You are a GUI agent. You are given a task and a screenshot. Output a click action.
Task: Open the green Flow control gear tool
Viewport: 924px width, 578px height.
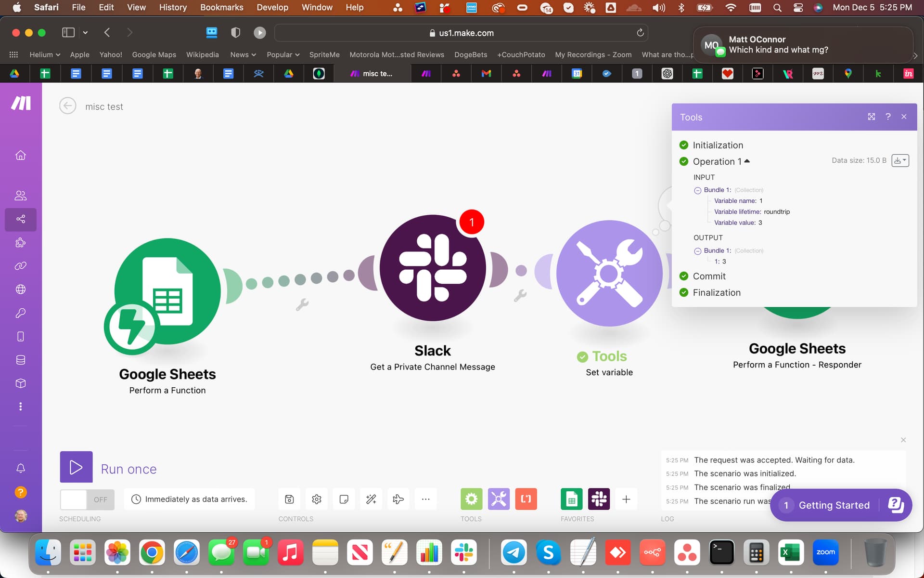471,499
